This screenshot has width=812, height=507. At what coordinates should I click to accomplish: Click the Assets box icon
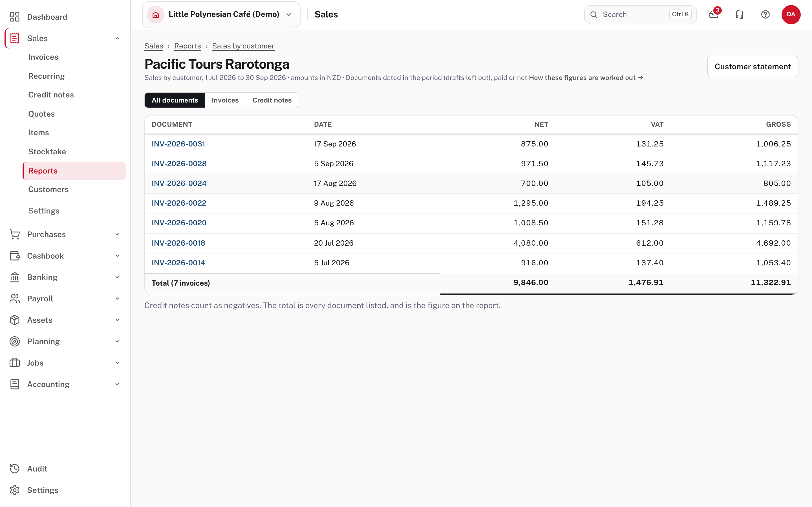click(x=15, y=320)
